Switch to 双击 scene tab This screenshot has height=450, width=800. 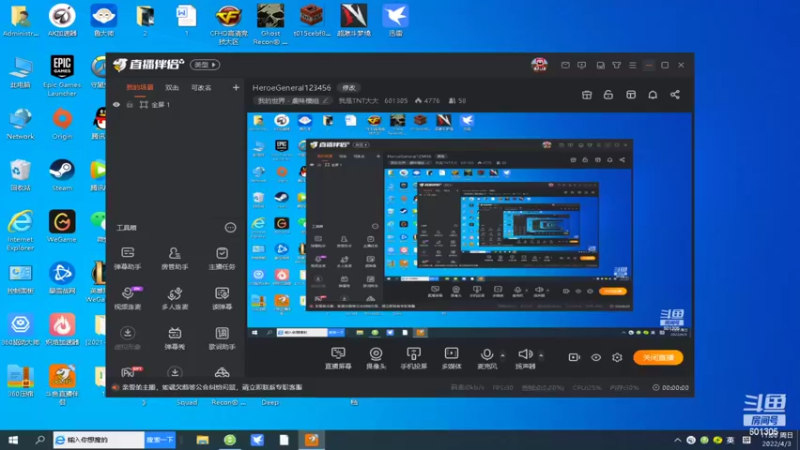[x=172, y=88]
